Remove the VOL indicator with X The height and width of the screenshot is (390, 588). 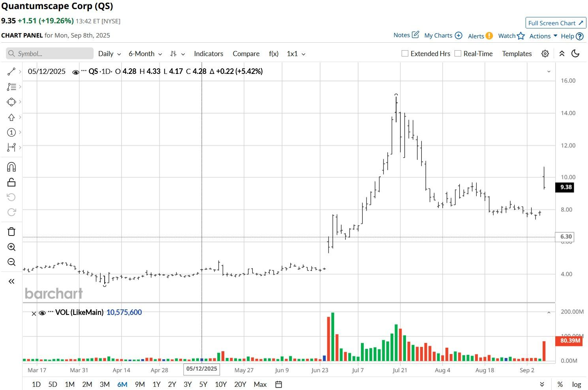click(34, 313)
